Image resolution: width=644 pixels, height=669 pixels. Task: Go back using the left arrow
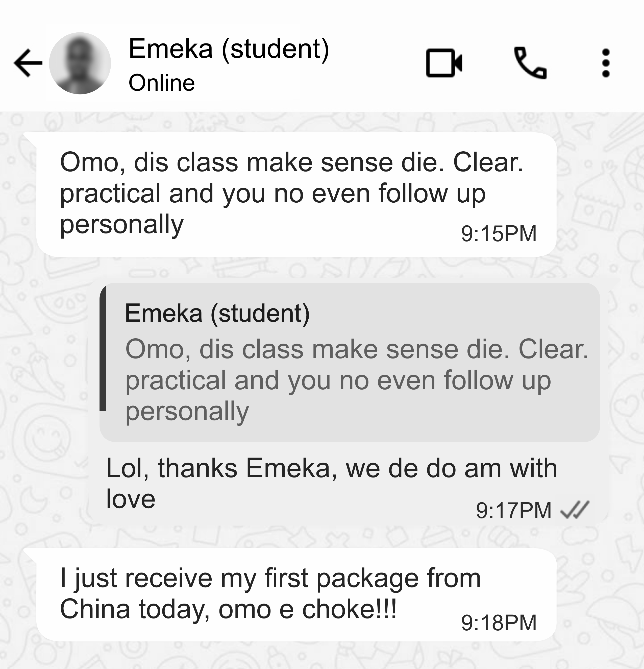[x=28, y=63]
